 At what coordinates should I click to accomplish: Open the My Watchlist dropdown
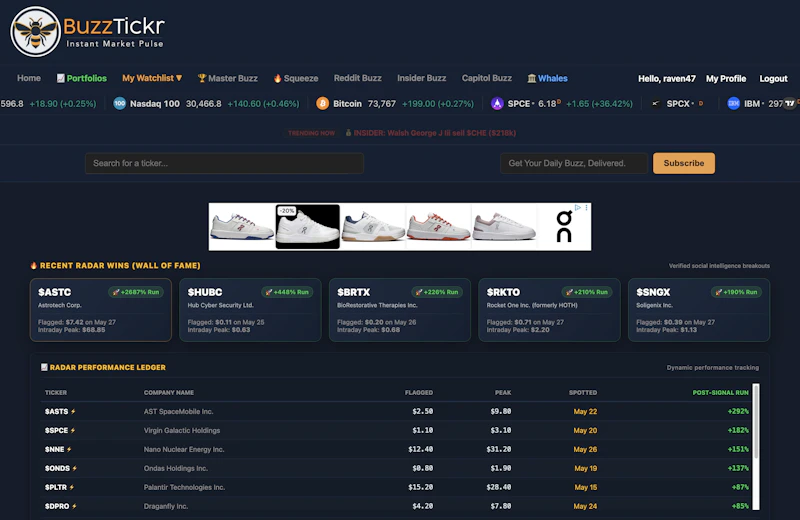coord(152,78)
